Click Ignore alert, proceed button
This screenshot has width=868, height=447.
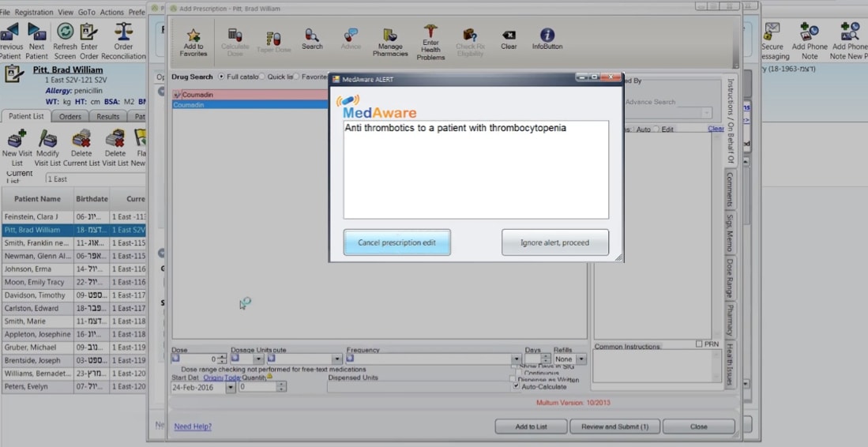tap(554, 242)
